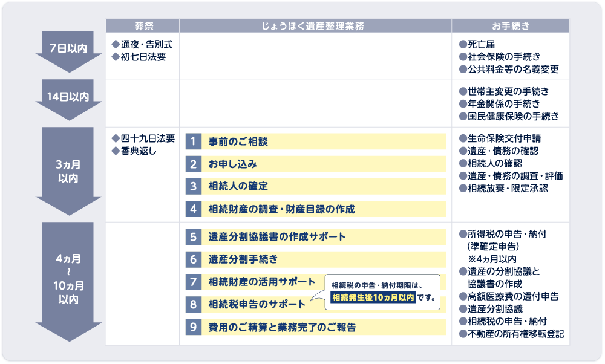Click highlighted 相続発生後10ヵ月以内 text in callout
The image size is (605, 364).
click(x=373, y=297)
